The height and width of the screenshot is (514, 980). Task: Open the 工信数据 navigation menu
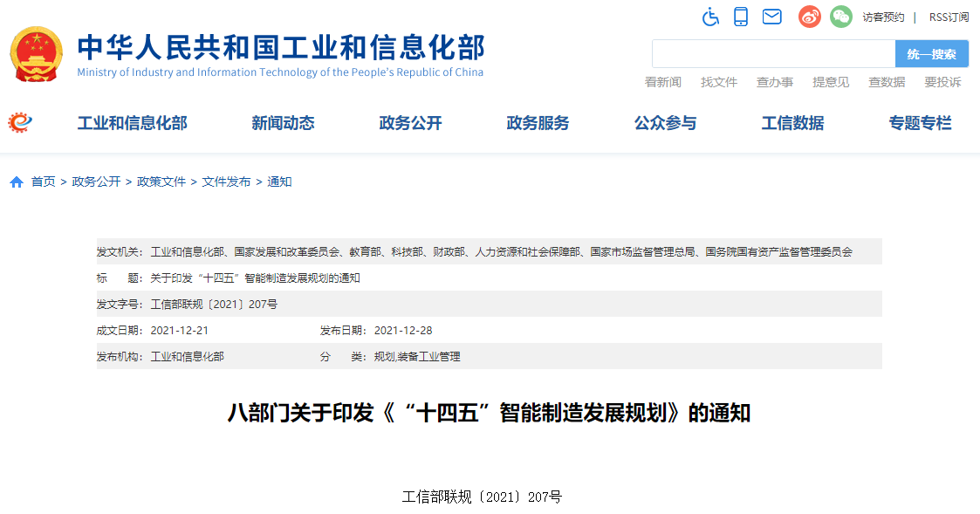792,123
